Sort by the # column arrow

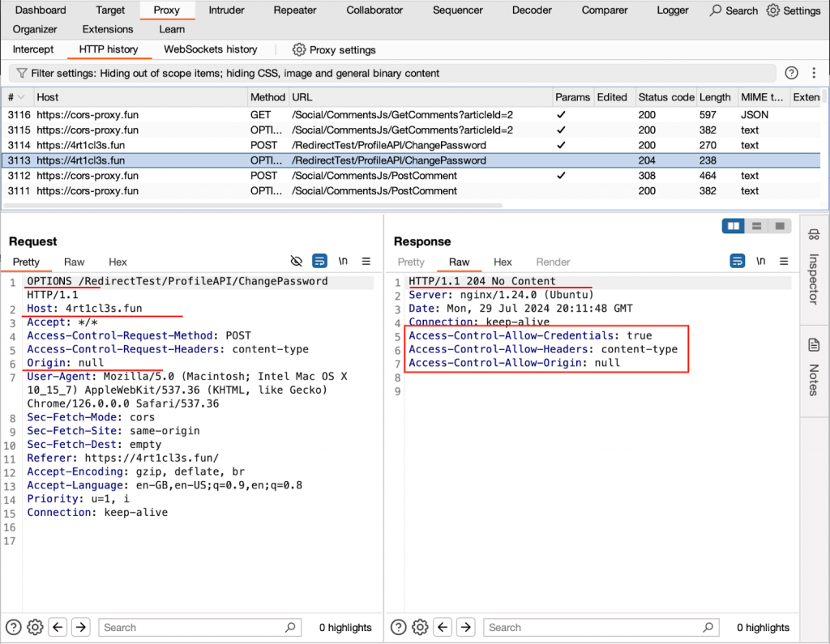pos(21,97)
